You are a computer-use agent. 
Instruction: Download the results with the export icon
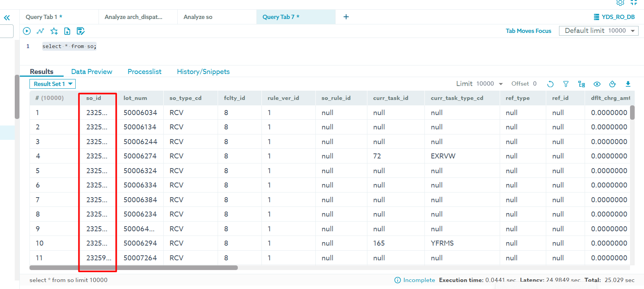[x=628, y=84]
